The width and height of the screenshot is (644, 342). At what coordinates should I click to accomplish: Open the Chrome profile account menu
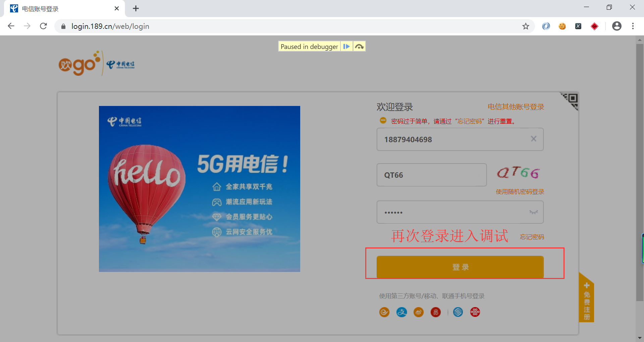[x=617, y=26]
